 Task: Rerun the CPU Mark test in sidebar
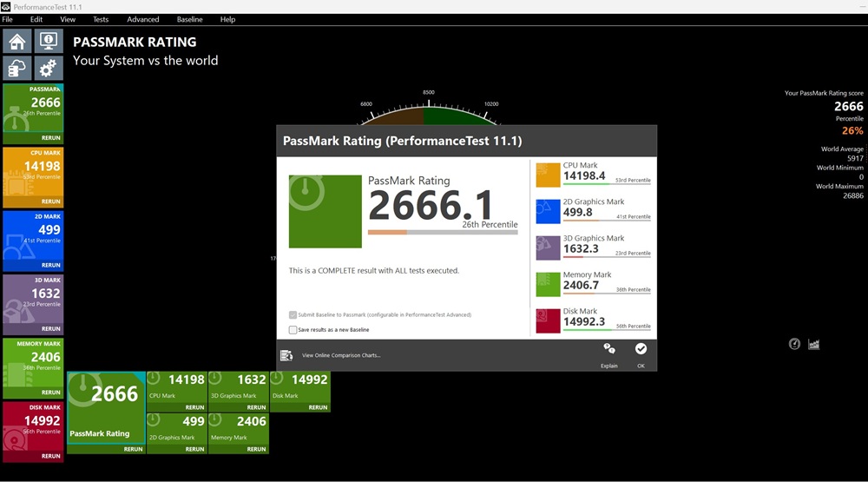pos(50,201)
